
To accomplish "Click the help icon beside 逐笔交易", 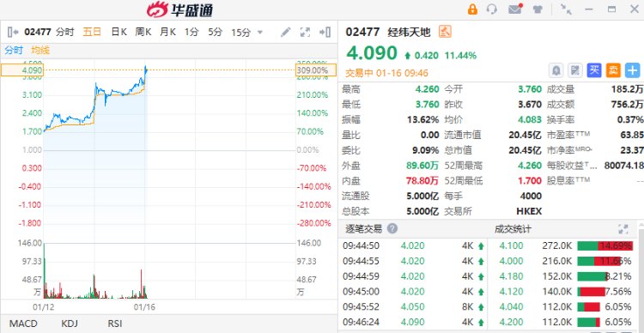I will pos(392,228).
